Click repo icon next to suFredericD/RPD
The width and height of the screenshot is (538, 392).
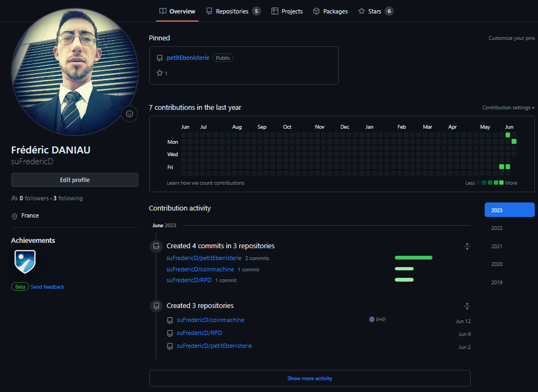click(170, 333)
